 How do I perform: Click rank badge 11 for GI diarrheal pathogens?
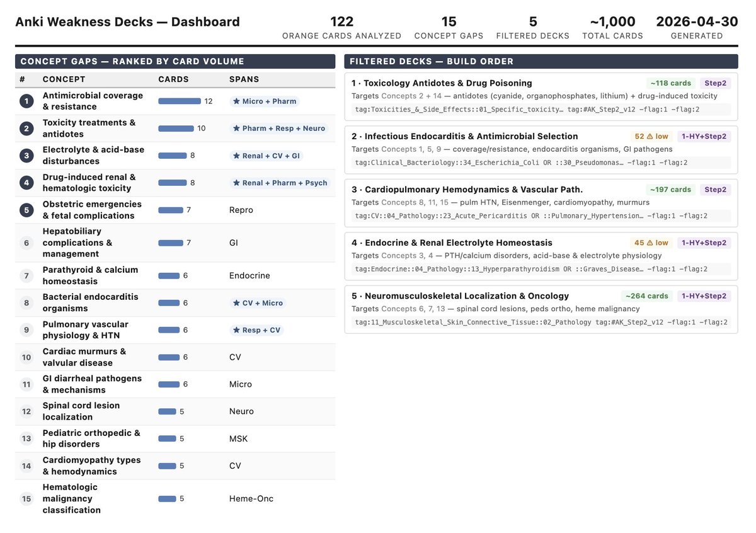(x=26, y=384)
